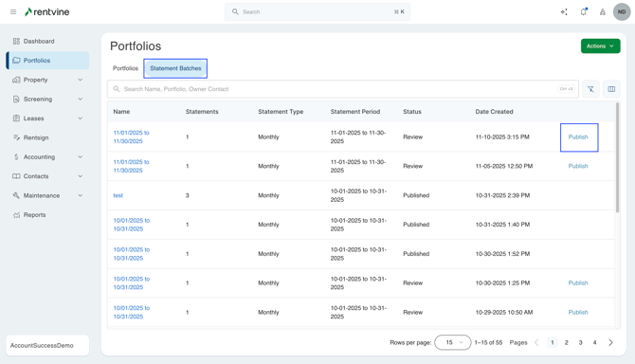Switch to the Portfolios tab
Screen dimensions: 635x364
coord(125,68)
